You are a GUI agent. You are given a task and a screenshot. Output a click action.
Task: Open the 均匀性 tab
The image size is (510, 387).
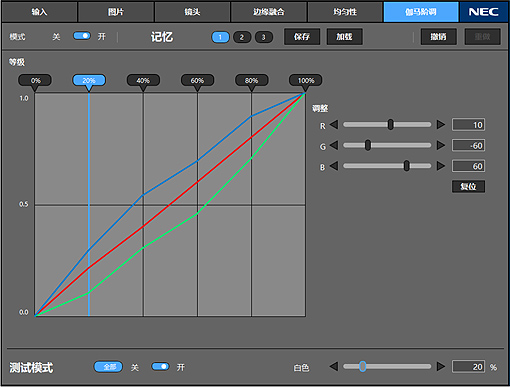345,12
